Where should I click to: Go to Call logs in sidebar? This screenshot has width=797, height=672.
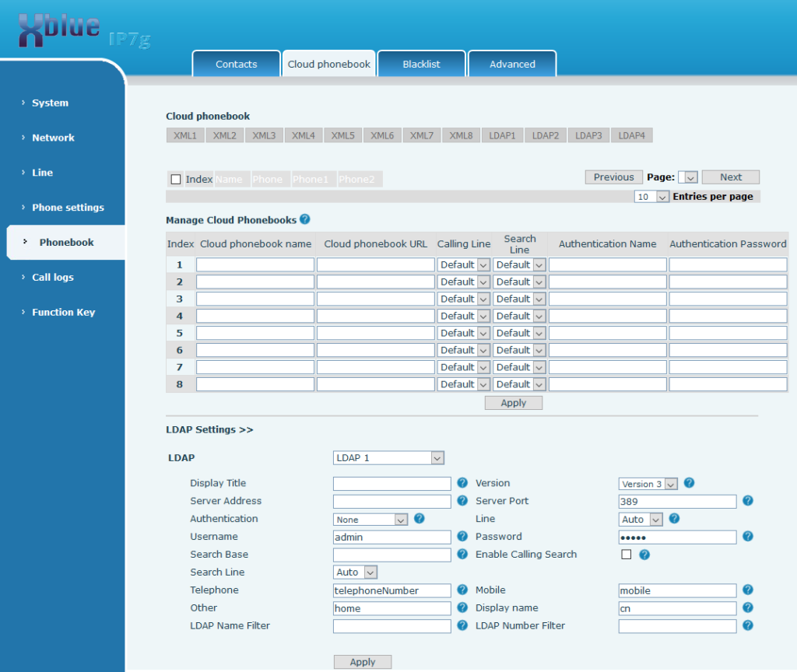53,277
